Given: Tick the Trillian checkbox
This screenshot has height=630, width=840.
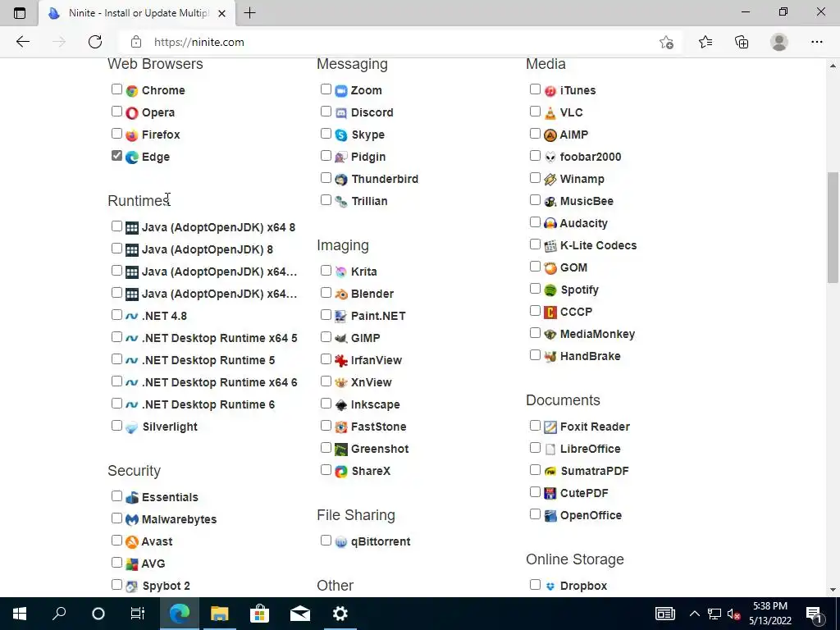Looking at the screenshot, I should pos(326,200).
